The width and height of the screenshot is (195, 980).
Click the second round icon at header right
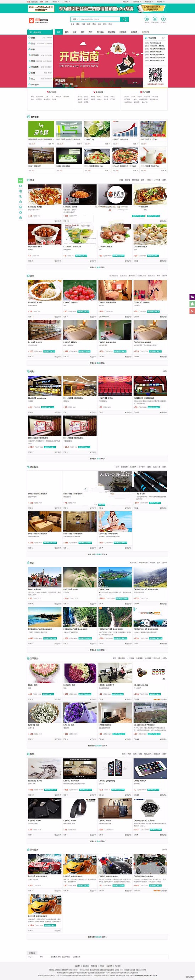[x=155, y=19]
